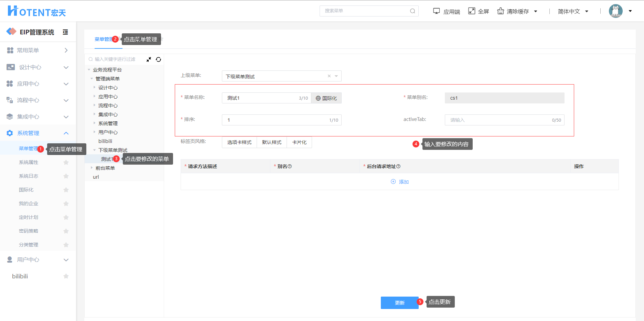This screenshot has height=321, width=644.
Task: Collapse the sidebar with the menu fold icon
Action: (x=65, y=32)
